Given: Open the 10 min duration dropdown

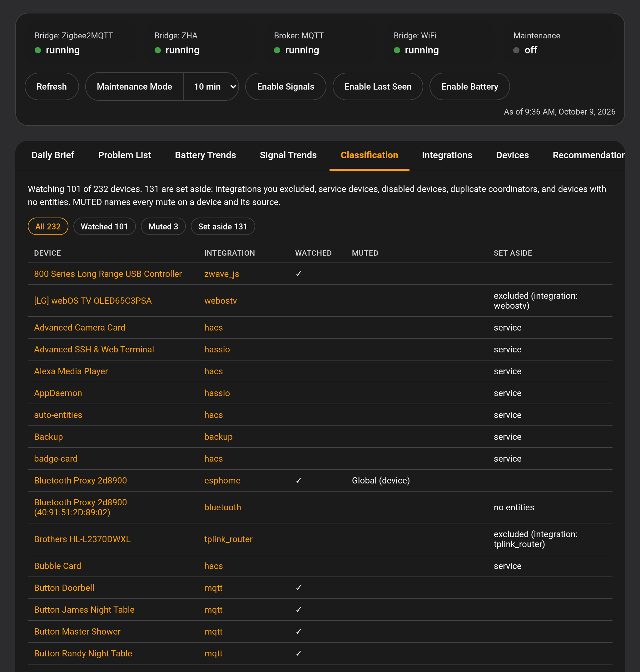Looking at the screenshot, I should tap(211, 86).
